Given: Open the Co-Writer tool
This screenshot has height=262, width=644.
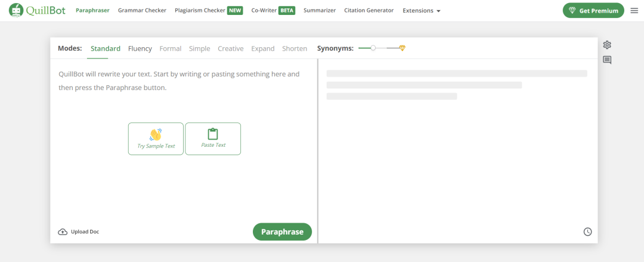Looking at the screenshot, I should [x=264, y=10].
